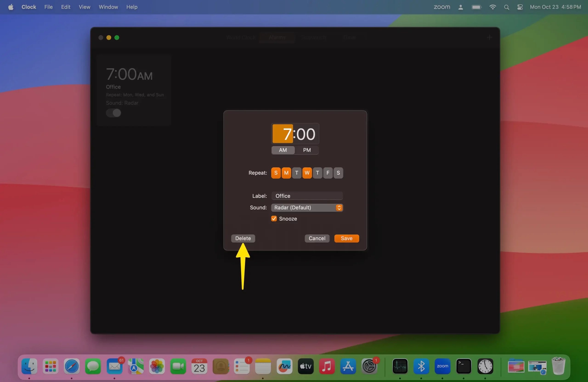
Task: Save the alarm changes
Action: pos(346,238)
